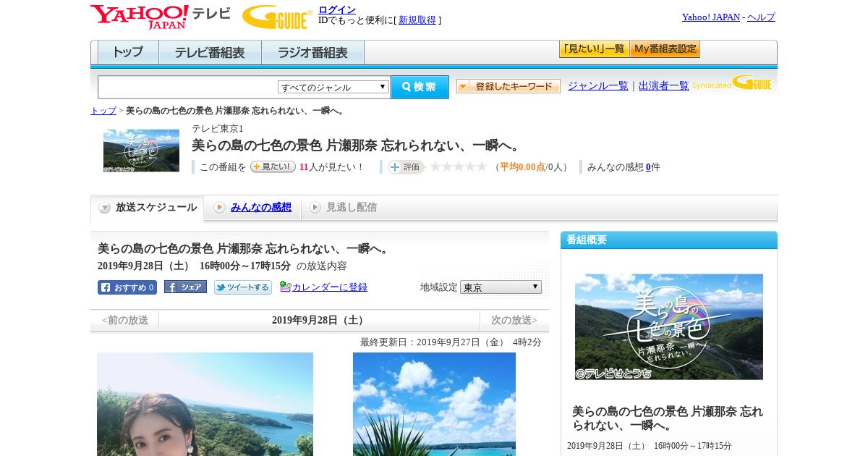Open the カレンダーに登録 link

click(330, 287)
